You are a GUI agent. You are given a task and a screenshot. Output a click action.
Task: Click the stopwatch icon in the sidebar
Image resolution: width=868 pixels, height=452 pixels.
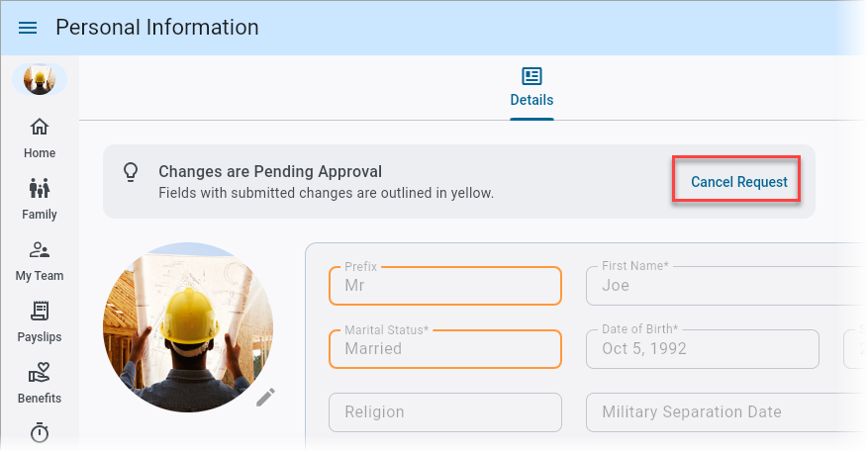click(x=40, y=432)
